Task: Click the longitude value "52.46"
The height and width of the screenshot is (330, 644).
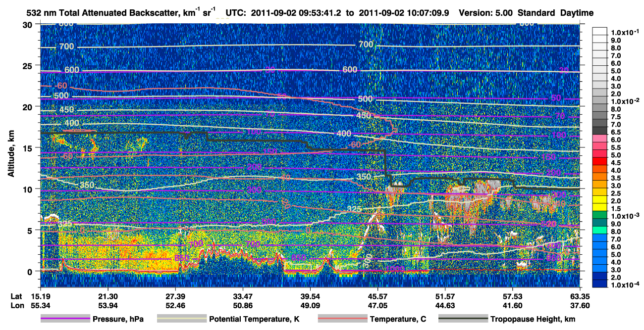Action: point(175,306)
